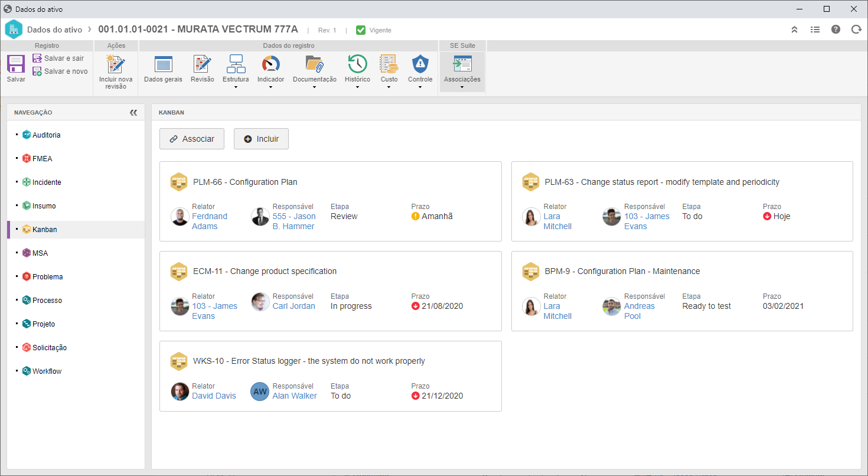Image resolution: width=868 pixels, height=476 pixels.
Task: Click Carl Jordan avatar photo
Action: (260, 302)
